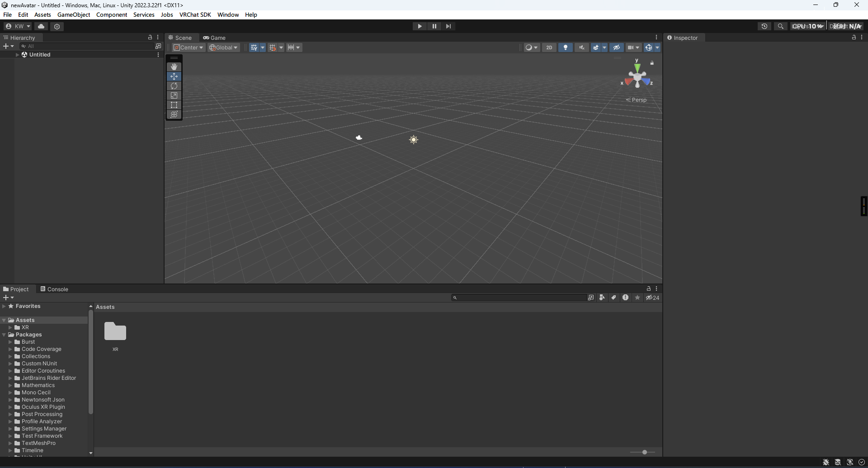Open the KW account button

[x=18, y=26]
